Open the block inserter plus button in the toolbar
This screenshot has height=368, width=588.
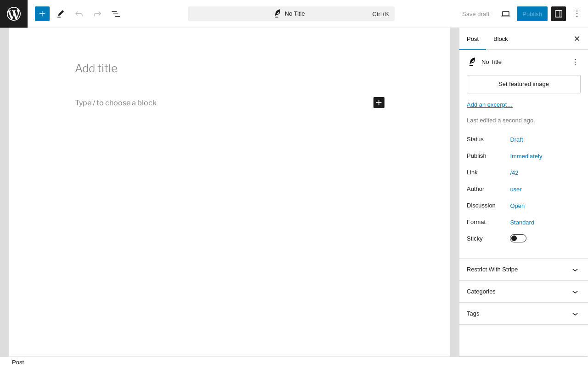(42, 14)
